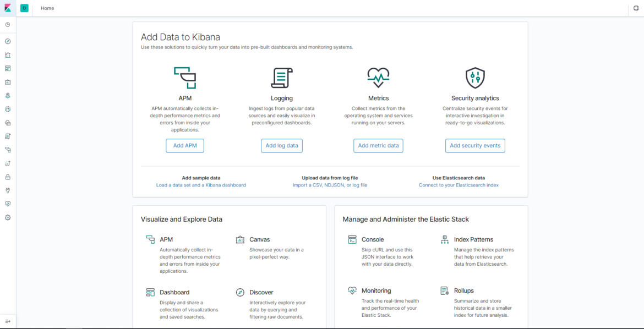Open Stack Monitoring via the heartbeat icon
This screenshot has height=329, width=644.
coord(8,204)
